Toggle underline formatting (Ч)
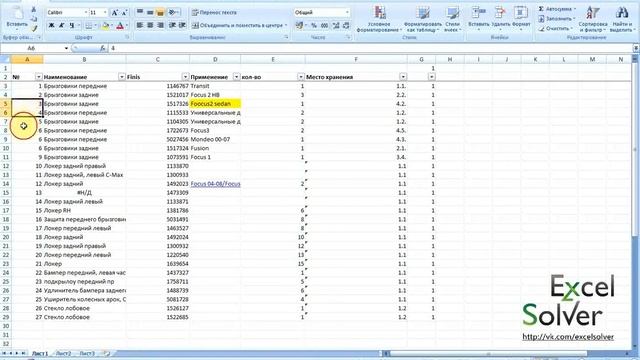This screenshot has width=640, height=360. 72,26
